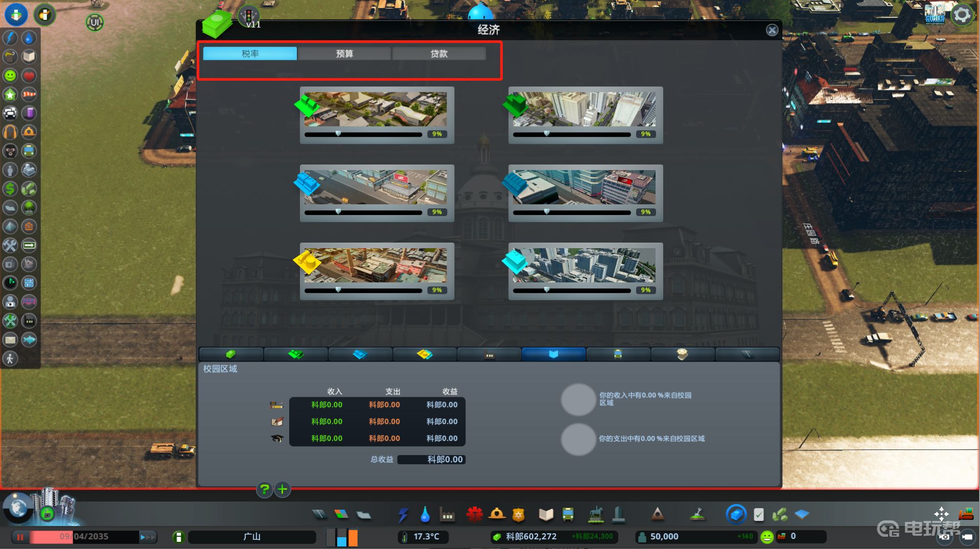Viewport: 980px width, 549px height.
Task: Open the crime masked face info view
Action: pos(10,151)
